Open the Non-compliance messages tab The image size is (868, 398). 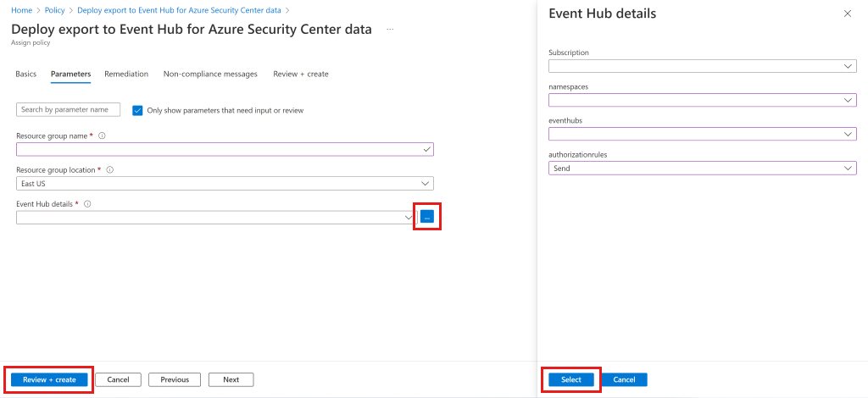tap(210, 74)
